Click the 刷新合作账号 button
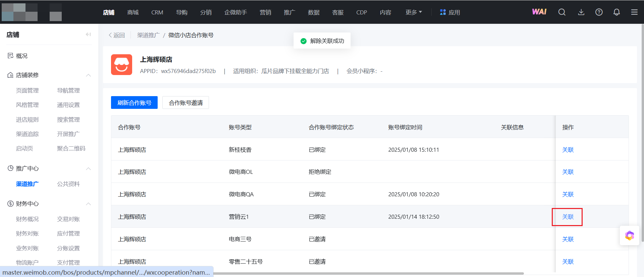Viewport: 644px width, 277px height. tap(134, 103)
